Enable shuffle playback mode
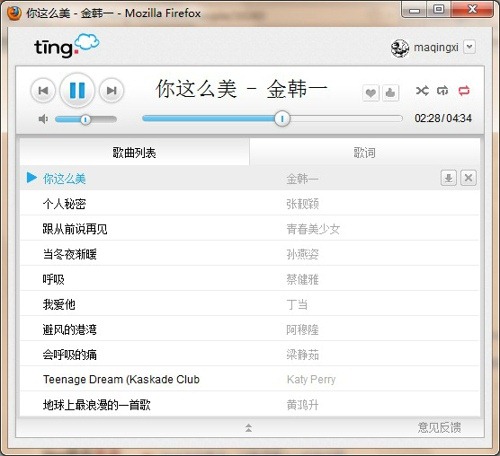 (422, 90)
